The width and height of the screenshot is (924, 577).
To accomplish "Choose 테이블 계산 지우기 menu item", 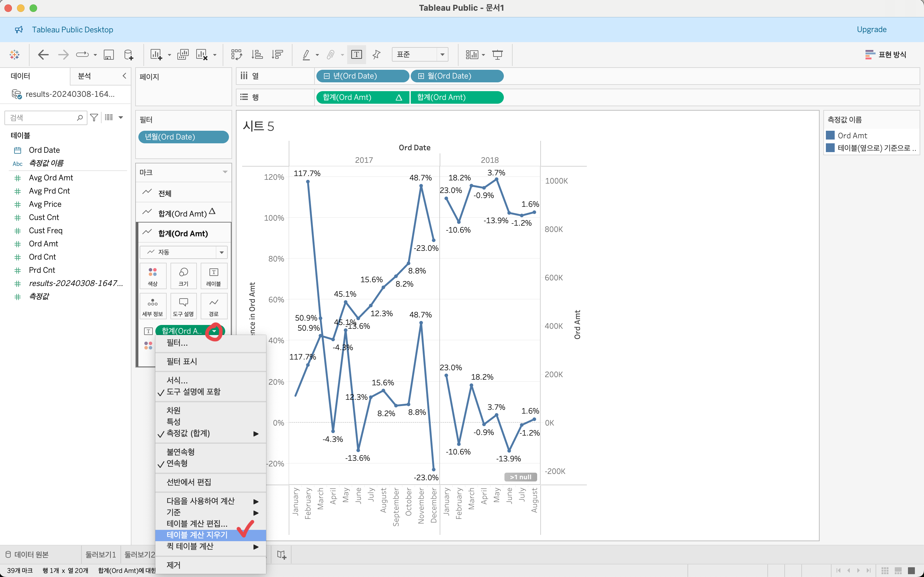I will [x=197, y=535].
